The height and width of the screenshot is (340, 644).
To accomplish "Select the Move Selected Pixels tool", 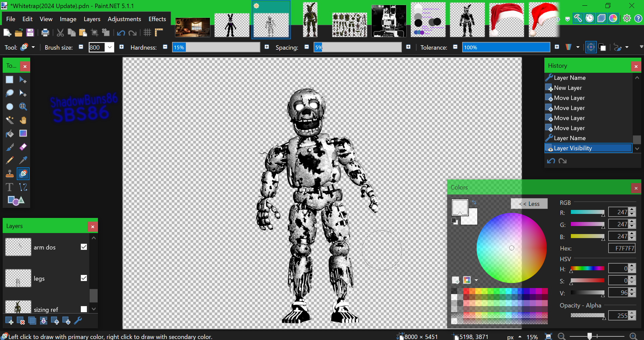I will [23, 80].
